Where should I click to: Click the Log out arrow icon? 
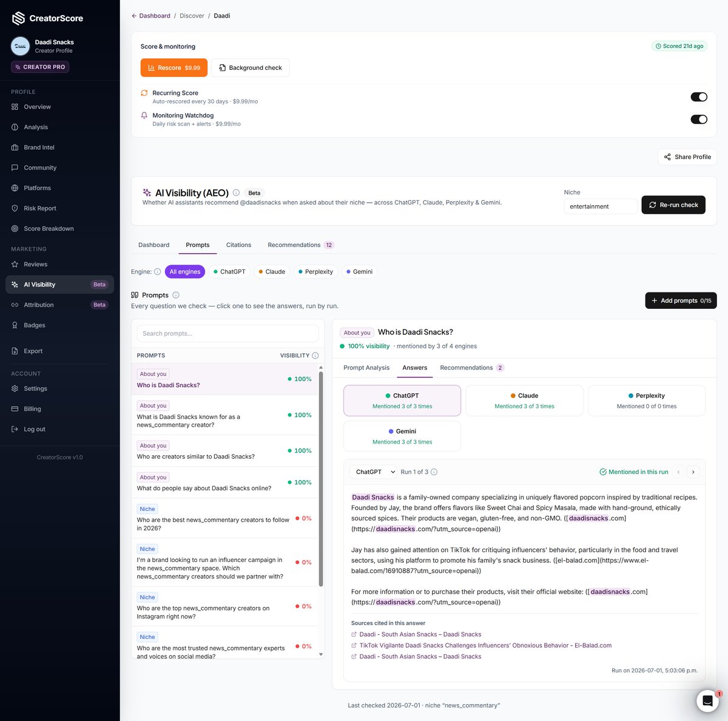tap(15, 429)
